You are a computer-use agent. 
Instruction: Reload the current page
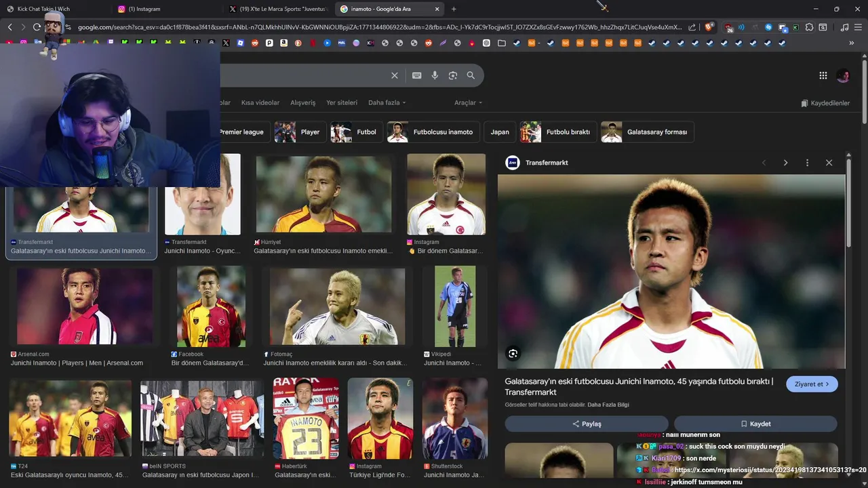coord(37,27)
